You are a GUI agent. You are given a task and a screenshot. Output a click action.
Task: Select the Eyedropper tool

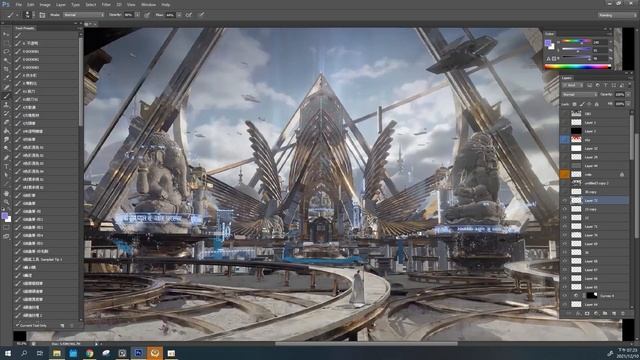coord(6,78)
